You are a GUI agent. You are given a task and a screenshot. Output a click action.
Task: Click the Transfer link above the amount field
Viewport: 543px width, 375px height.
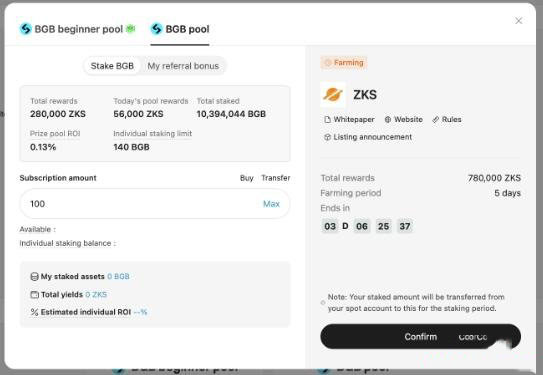276,178
